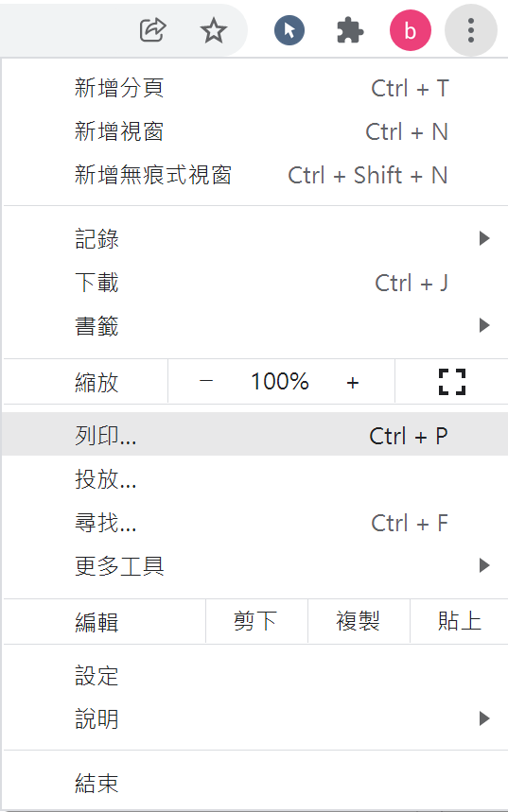Enter fullscreen mode icon
Image resolution: width=508 pixels, height=812 pixels.
(x=452, y=382)
